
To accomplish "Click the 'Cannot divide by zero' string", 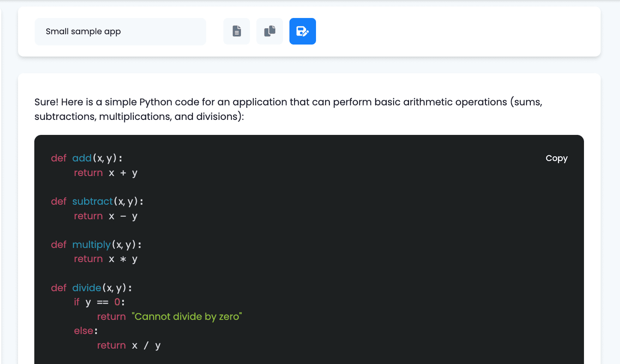I will [x=187, y=316].
